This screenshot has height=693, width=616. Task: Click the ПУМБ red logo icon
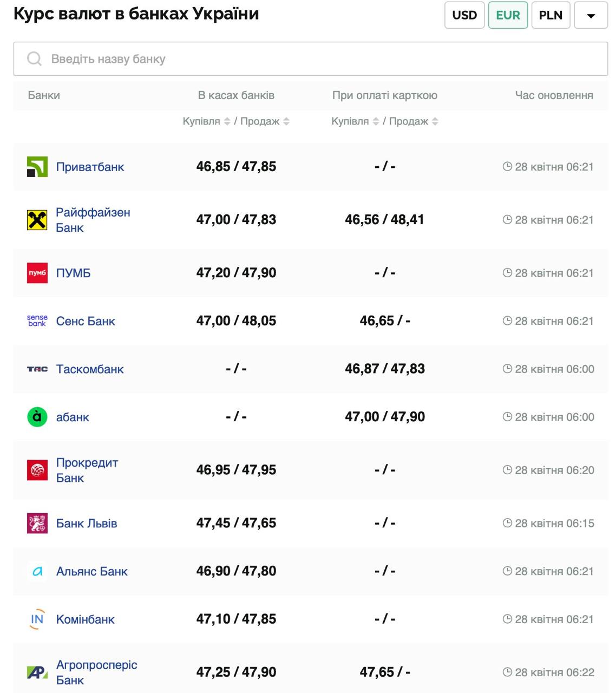(37, 273)
